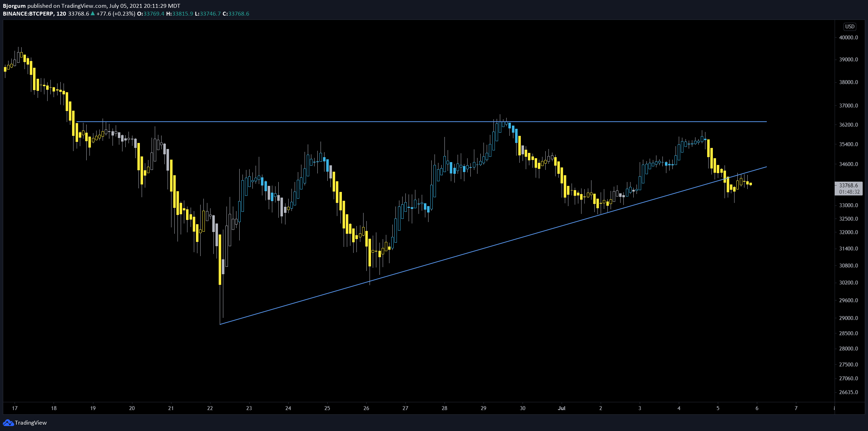
Task: Click date 26 on the time axis
Action: [366, 408]
